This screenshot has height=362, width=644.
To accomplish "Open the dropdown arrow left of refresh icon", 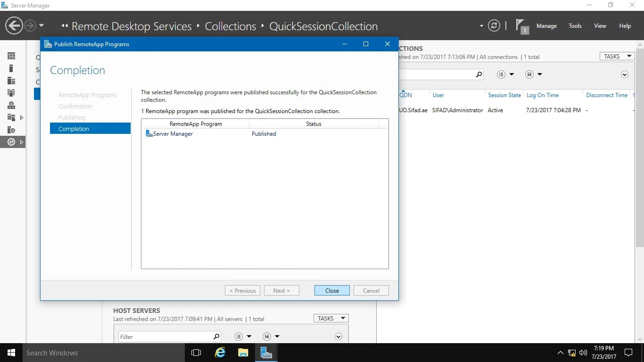I will point(481,26).
